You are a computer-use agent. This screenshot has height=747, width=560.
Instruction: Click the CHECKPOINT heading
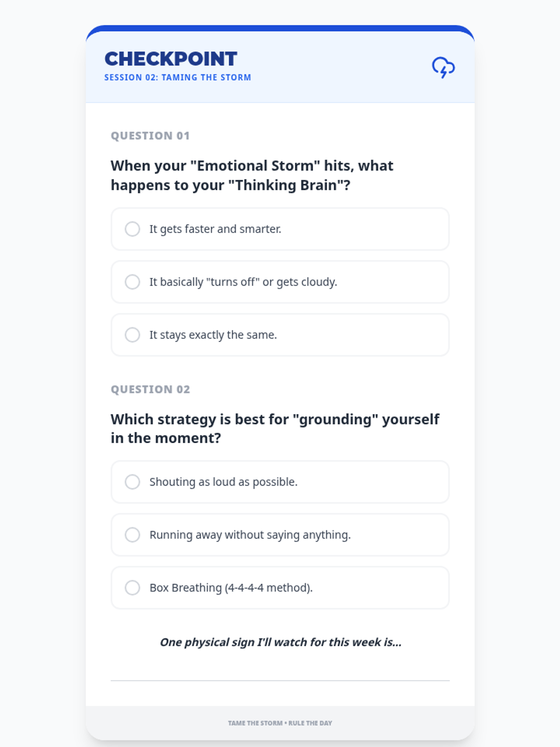pos(171,59)
